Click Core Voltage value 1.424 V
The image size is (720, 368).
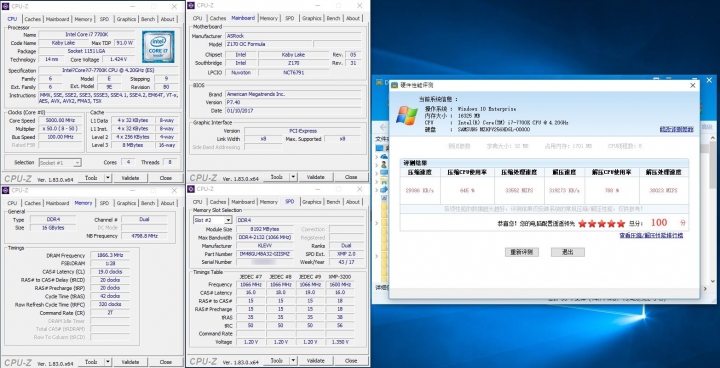click(x=118, y=59)
